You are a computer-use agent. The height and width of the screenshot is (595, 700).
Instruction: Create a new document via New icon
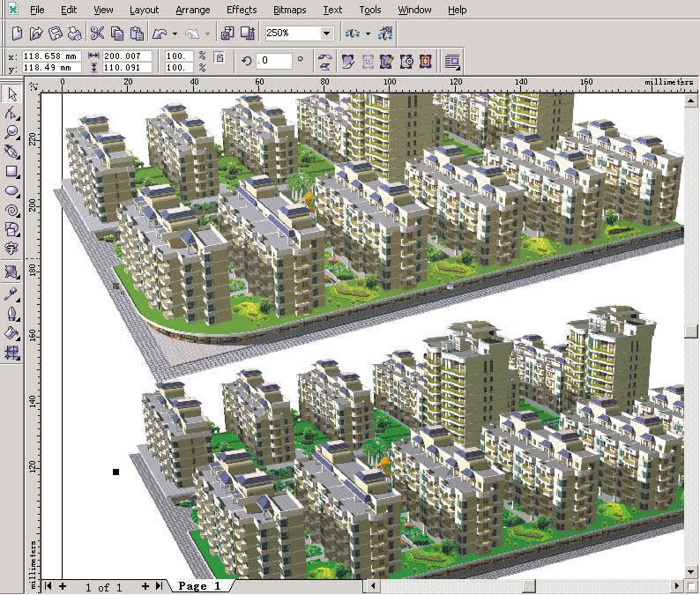tap(17, 33)
